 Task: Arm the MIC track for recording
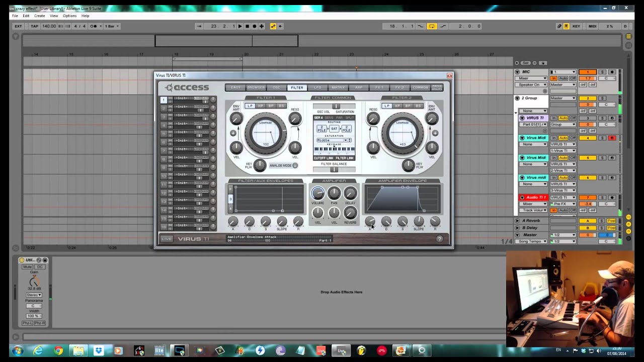[x=612, y=72]
